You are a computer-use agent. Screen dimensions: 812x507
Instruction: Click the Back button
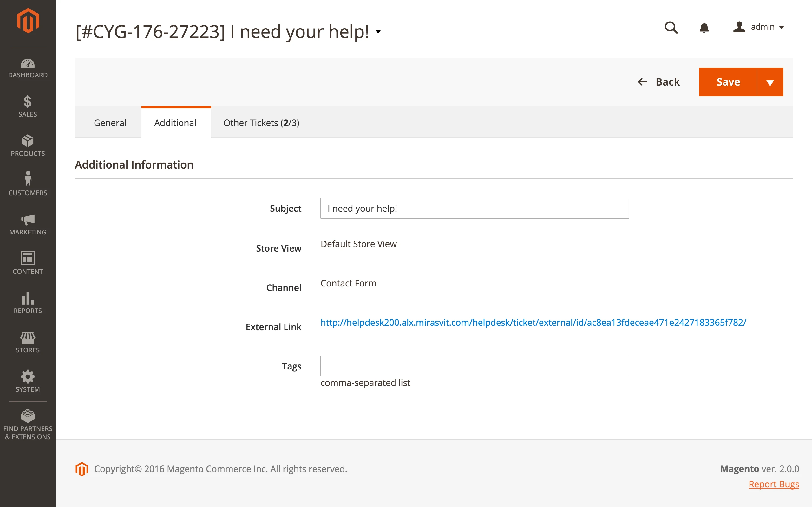click(x=659, y=82)
